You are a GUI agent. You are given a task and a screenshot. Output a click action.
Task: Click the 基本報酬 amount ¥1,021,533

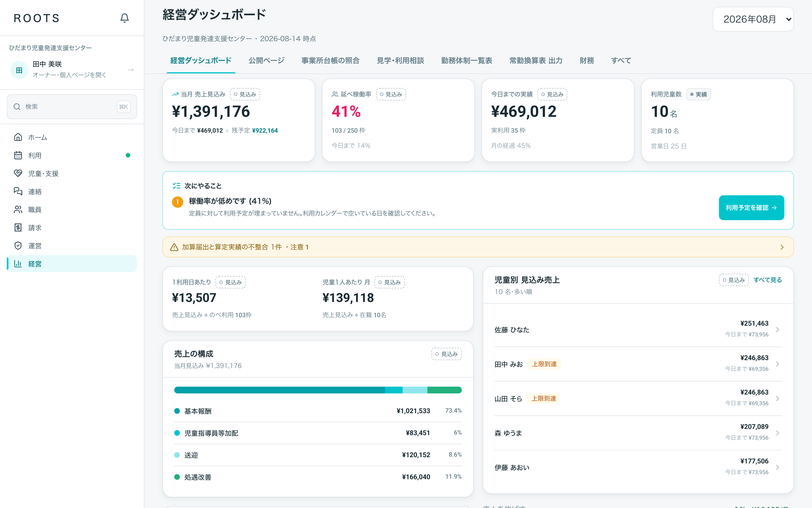(x=413, y=411)
